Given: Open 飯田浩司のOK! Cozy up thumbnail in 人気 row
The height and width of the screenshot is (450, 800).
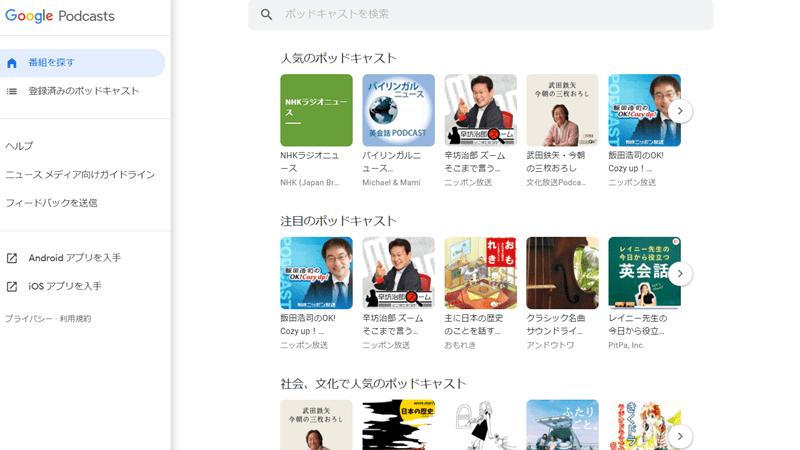Looking at the screenshot, I should (x=644, y=110).
